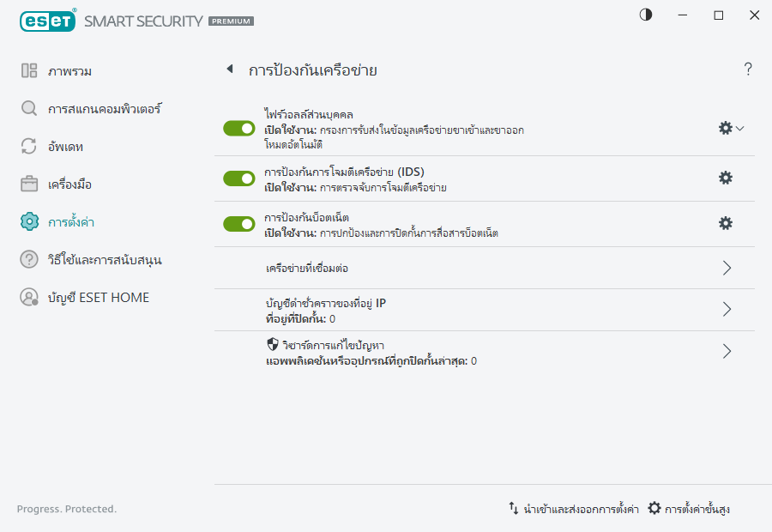
Task: Open the troubleshooting wizard entry
Action: (727, 351)
